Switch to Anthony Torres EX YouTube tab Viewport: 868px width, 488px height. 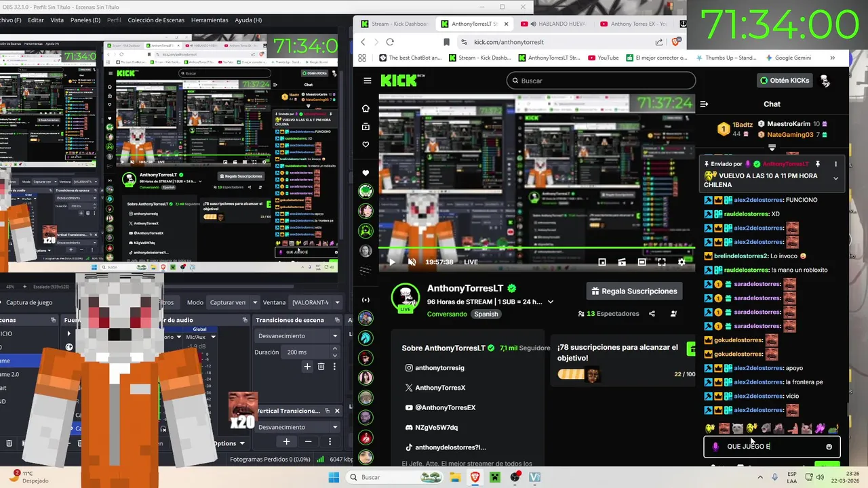click(634, 24)
